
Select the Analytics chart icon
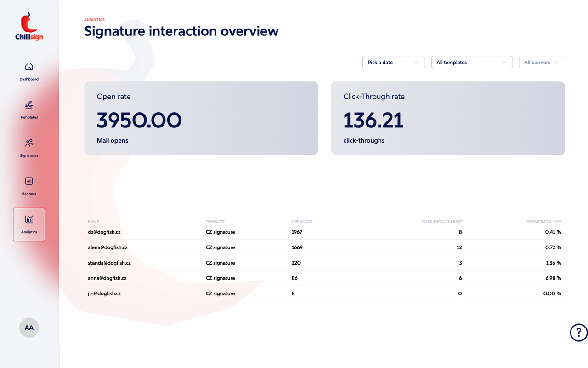click(29, 219)
